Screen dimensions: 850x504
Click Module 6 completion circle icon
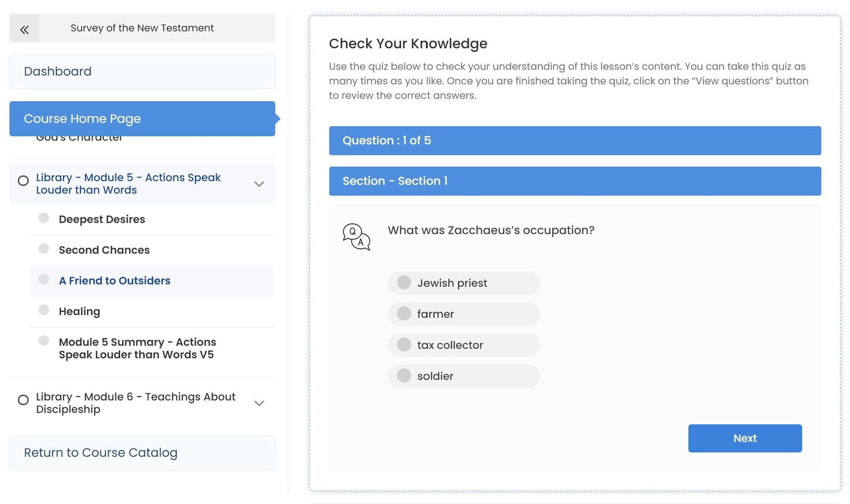[x=23, y=400]
